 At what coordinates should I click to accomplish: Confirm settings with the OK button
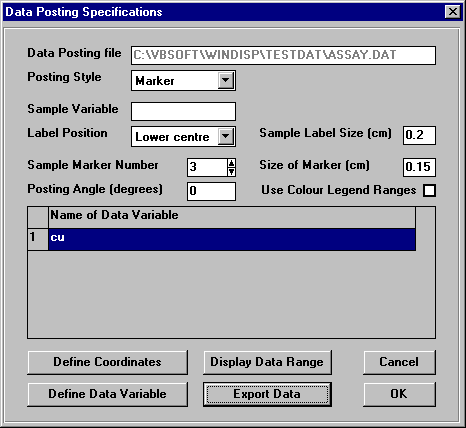click(x=399, y=394)
